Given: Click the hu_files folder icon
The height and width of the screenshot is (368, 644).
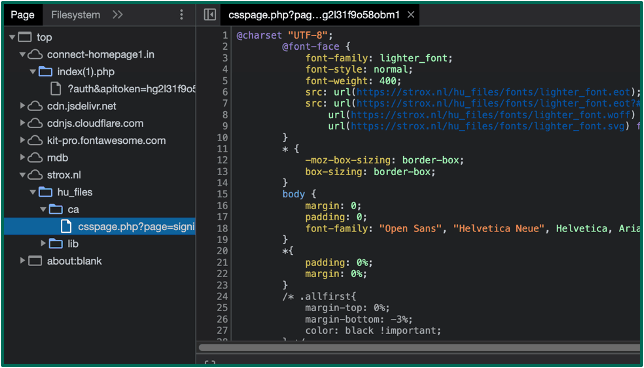Looking at the screenshot, I should click(x=46, y=192).
